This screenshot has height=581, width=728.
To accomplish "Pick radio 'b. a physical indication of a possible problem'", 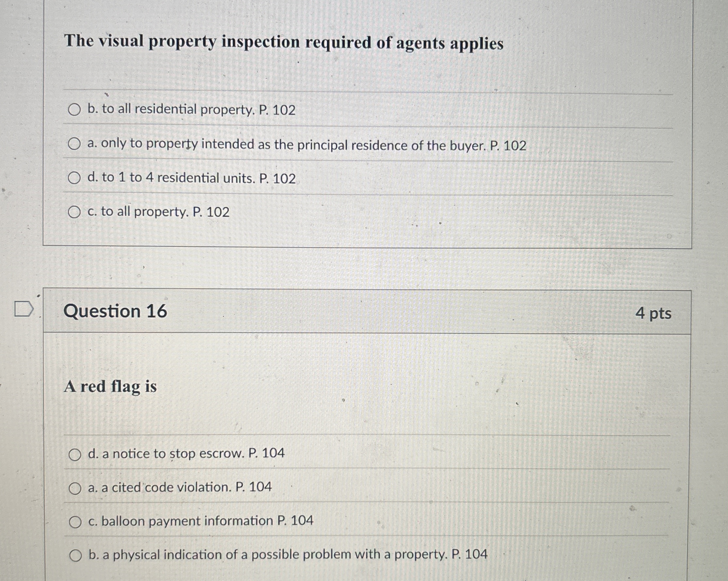I will click(76, 556).
